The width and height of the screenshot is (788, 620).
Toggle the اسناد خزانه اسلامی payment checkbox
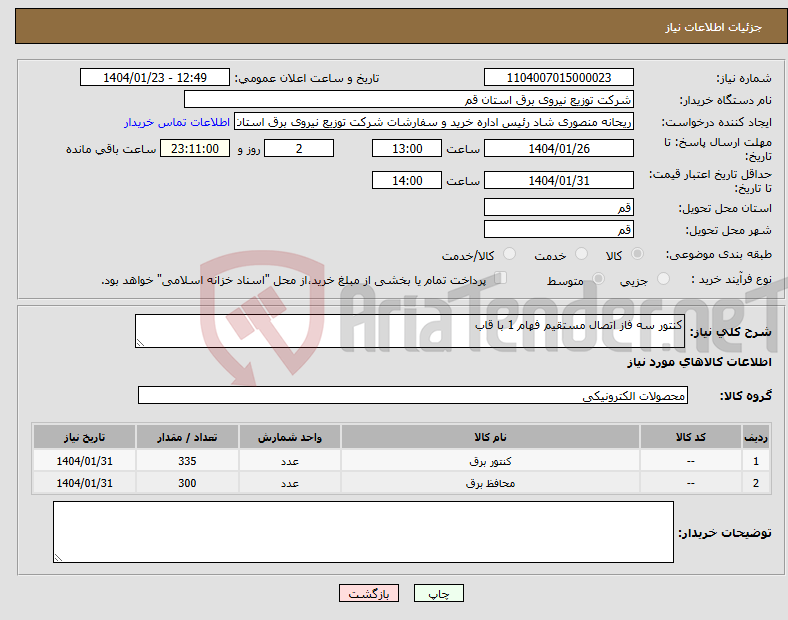coord(501,278)
